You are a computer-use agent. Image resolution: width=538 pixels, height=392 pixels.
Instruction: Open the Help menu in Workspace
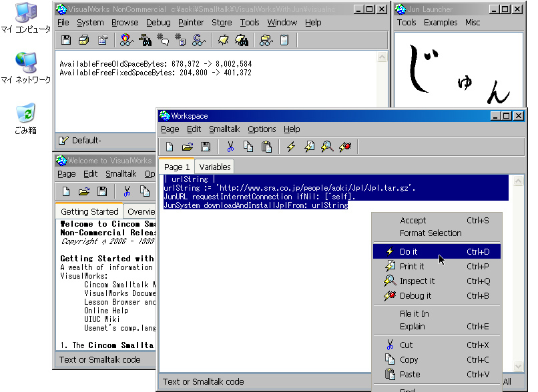click(x=292, y=129)
